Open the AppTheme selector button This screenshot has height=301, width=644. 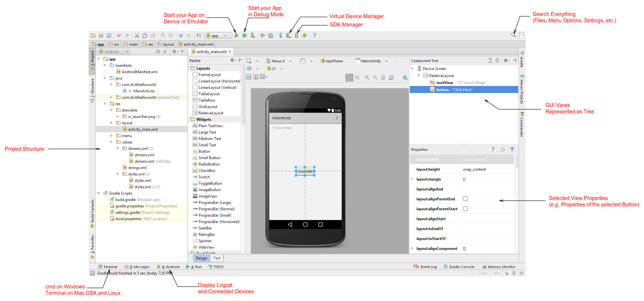pyautogui.click(x=332, y=61)
